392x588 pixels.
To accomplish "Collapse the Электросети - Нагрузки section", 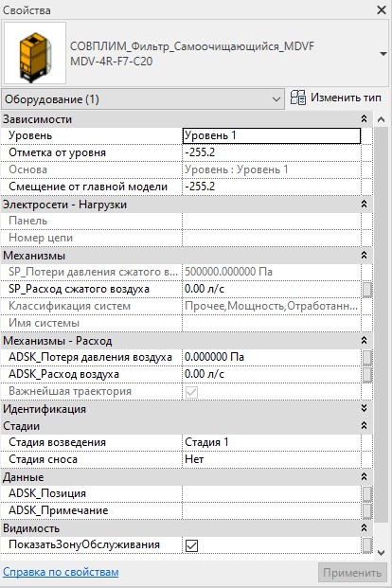I will pos(364,205).
